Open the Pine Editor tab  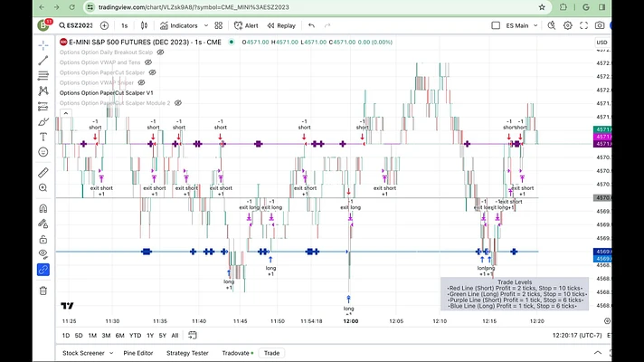138,353
